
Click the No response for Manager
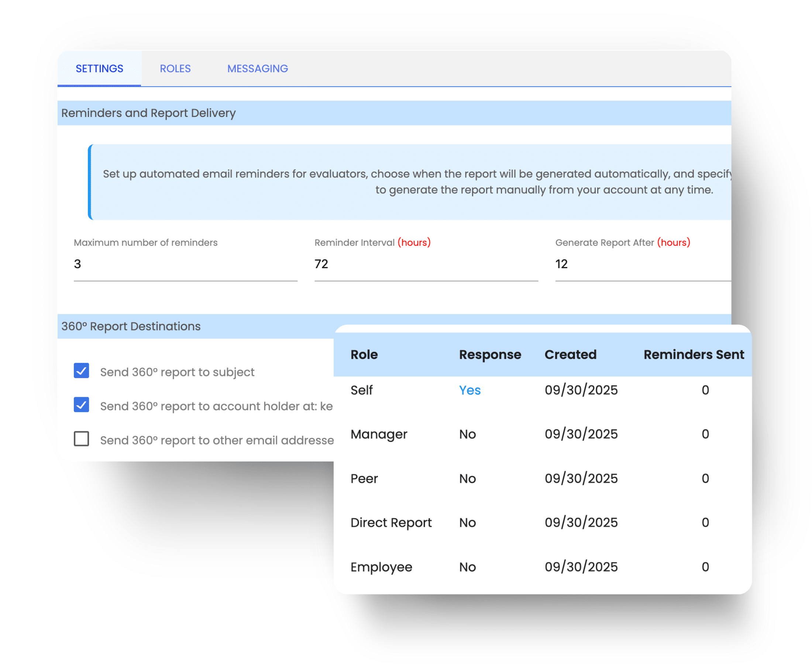(468, 434)
